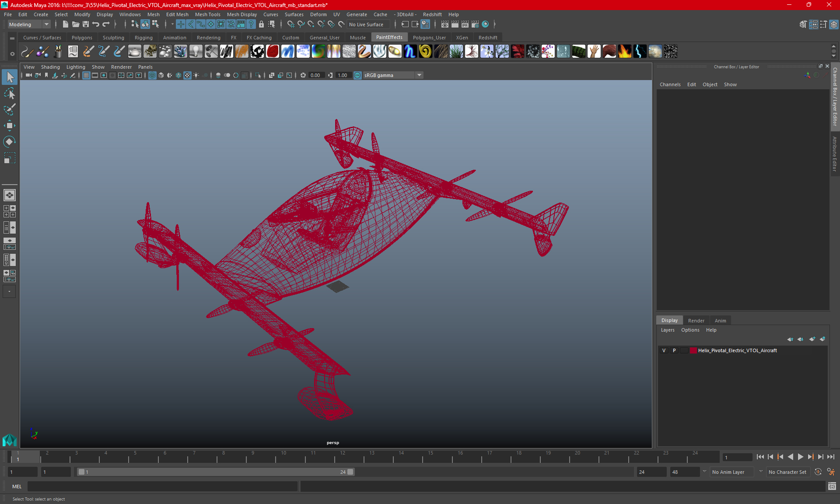Click the Undo arrow icon

coord(96,24)
